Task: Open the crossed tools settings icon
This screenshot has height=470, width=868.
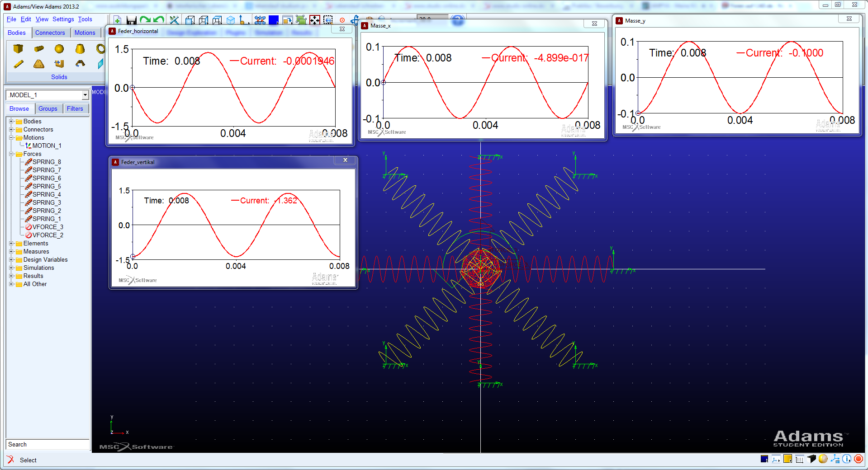Action: (x=174, y=20)
